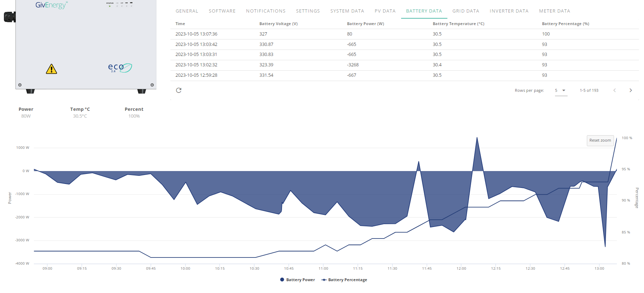
Task: Switch to the PV DATA tab
Action: (x=385, y=11)
